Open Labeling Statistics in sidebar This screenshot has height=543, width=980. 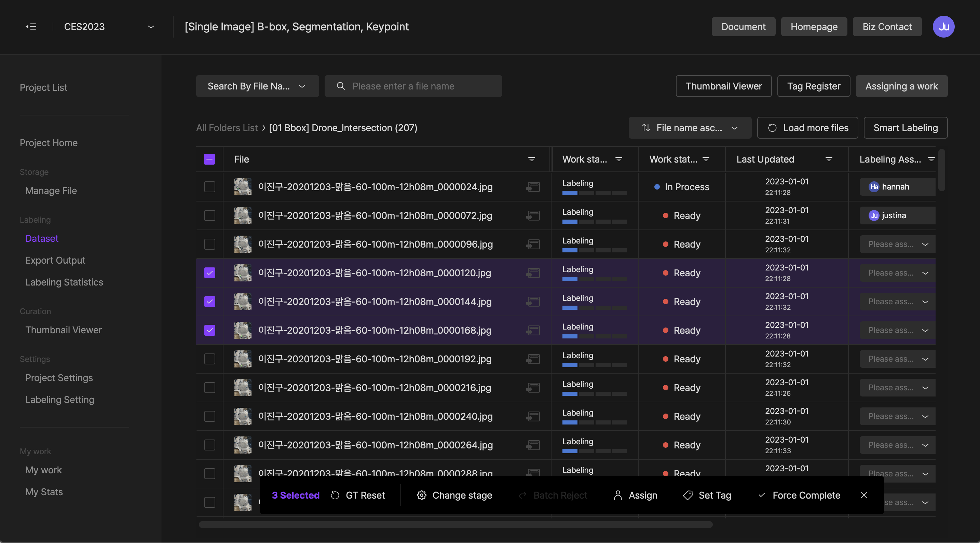click(64, 282)
